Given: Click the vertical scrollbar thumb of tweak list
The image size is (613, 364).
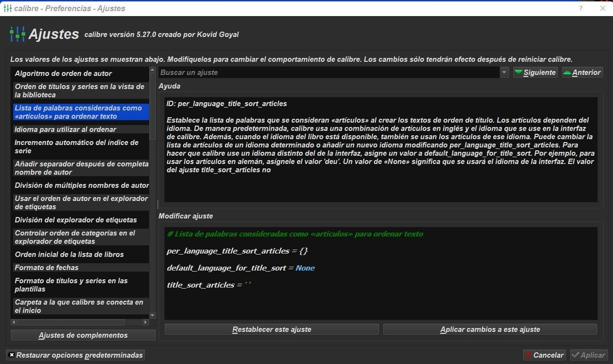Looking at the screenshot, I should [152, 107].
